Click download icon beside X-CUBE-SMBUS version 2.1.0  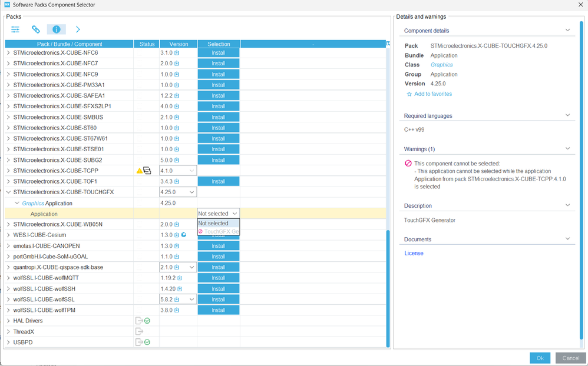(177, 117)
